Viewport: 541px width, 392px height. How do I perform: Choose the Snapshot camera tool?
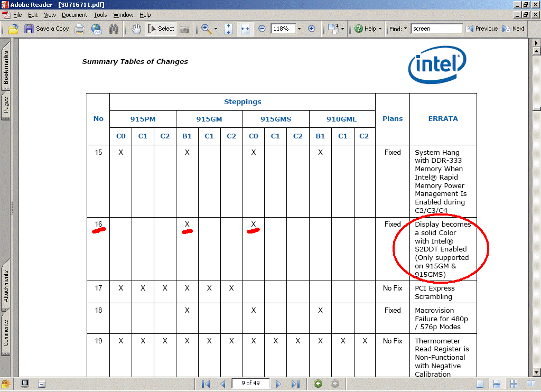point(184,30)
